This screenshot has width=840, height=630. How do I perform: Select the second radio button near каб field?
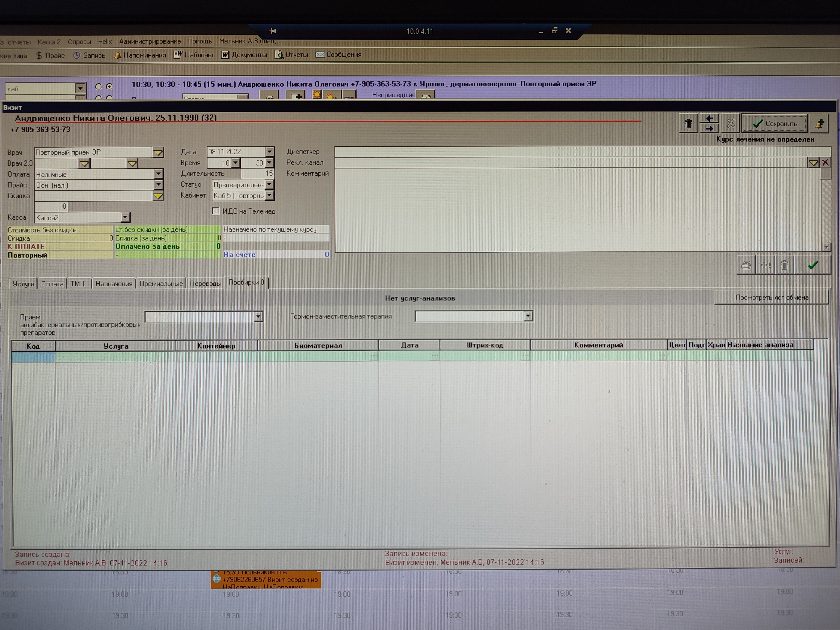pyautogui.click(x=109, y=87)
